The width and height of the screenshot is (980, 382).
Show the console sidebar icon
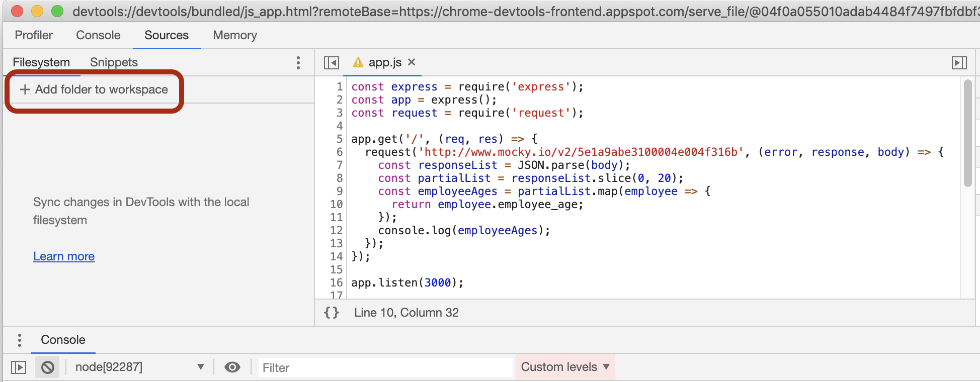tap(19, 367)
